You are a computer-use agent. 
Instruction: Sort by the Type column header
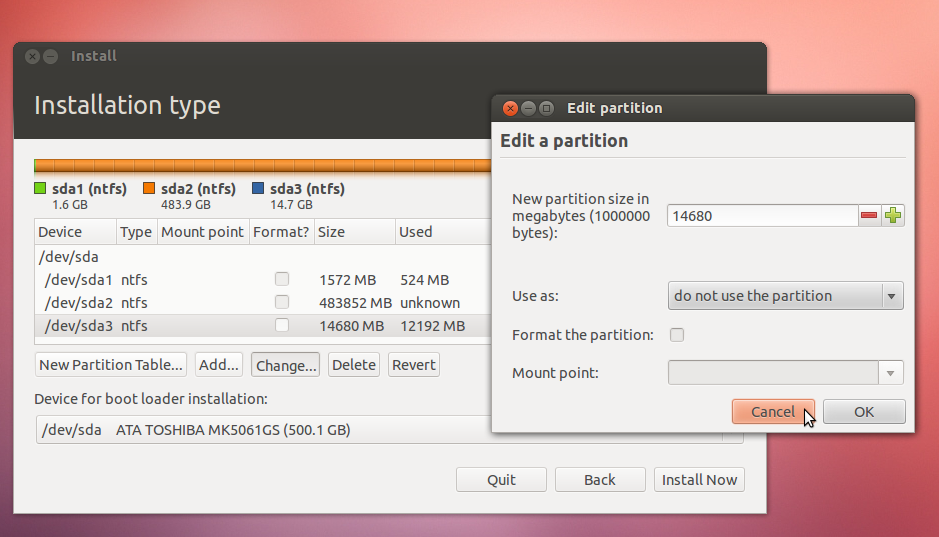(x=137, y=232)
